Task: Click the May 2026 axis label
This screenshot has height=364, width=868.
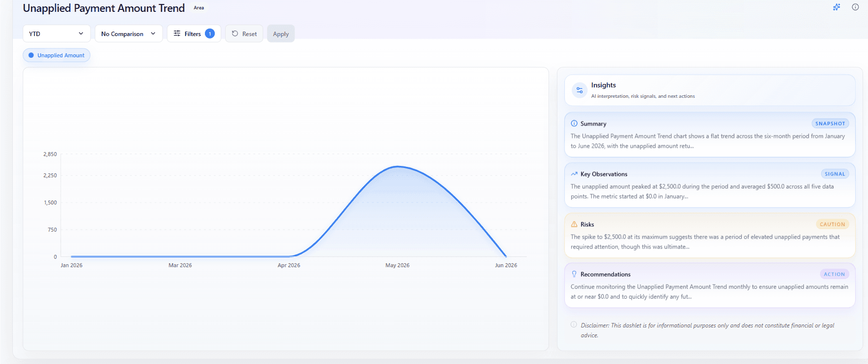Action: pos(397,265)
